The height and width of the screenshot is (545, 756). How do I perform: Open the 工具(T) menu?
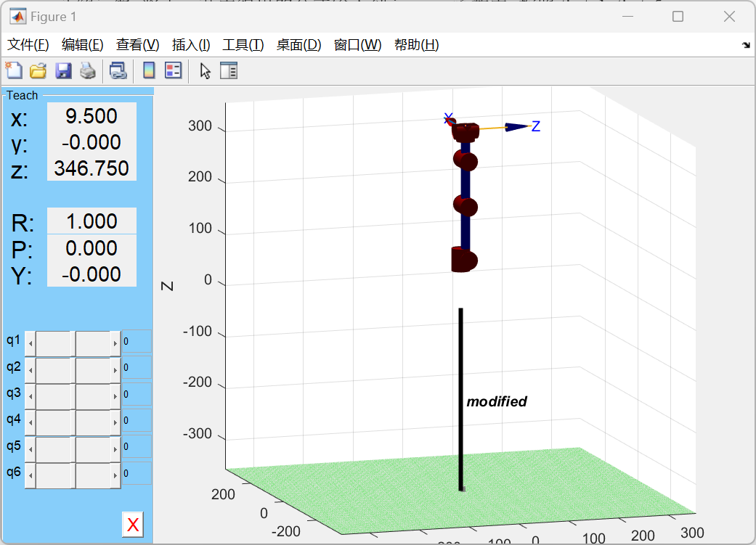tap(243, 45)
